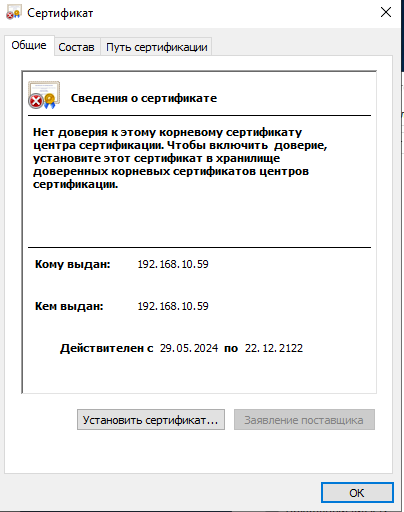The image size is (404, 512).
Task: Click the Заявление поставщика button
Action: point(304,420)
